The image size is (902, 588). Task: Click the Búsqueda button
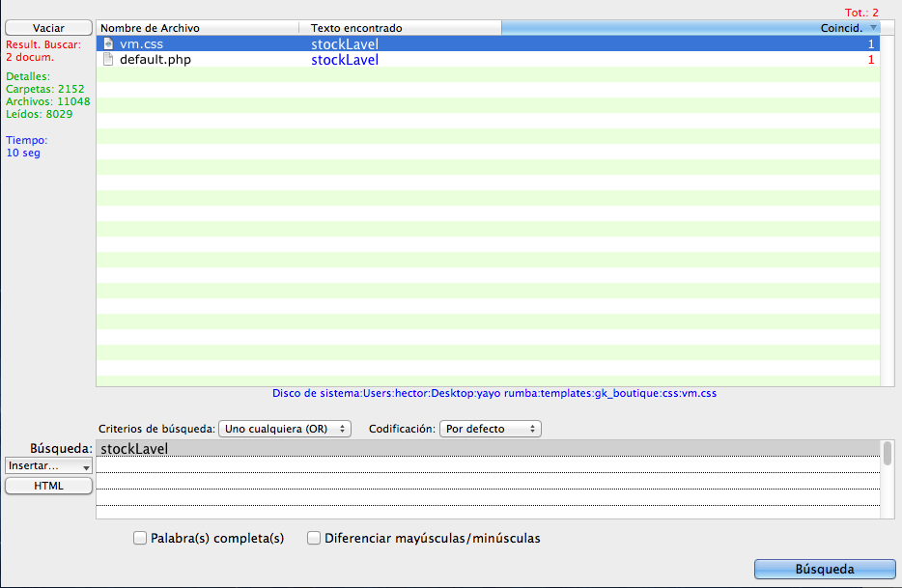pos(825,569)
